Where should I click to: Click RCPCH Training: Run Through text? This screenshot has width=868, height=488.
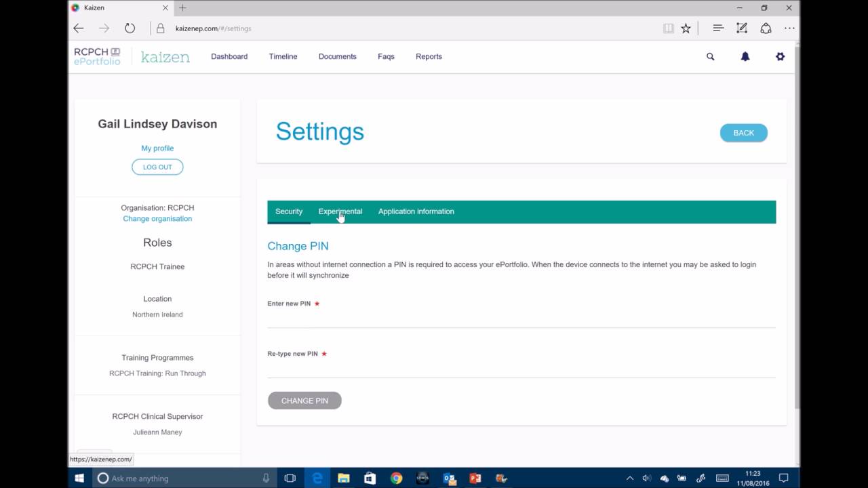pos(157,373)
